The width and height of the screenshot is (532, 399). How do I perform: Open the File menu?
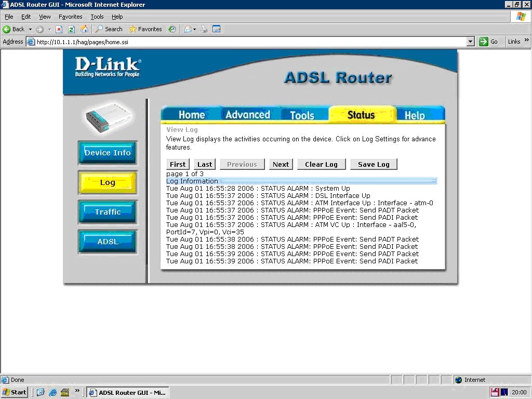(9, 17)
